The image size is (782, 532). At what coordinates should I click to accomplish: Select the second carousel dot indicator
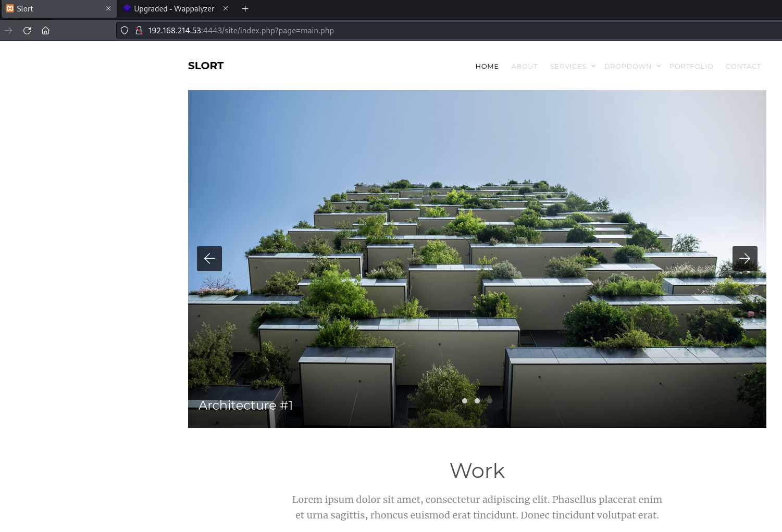click(x=477, y=401)
